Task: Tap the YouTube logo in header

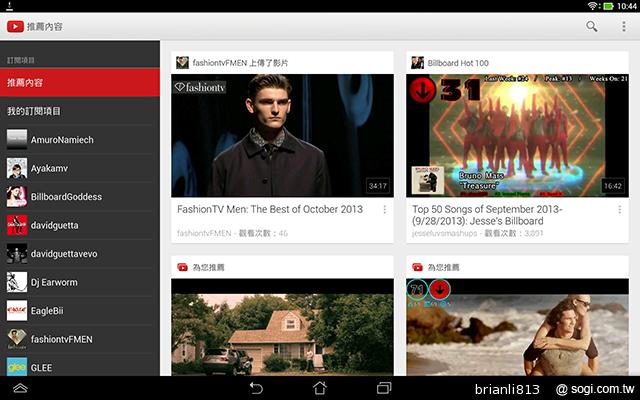Action: [x=15, y=26]
